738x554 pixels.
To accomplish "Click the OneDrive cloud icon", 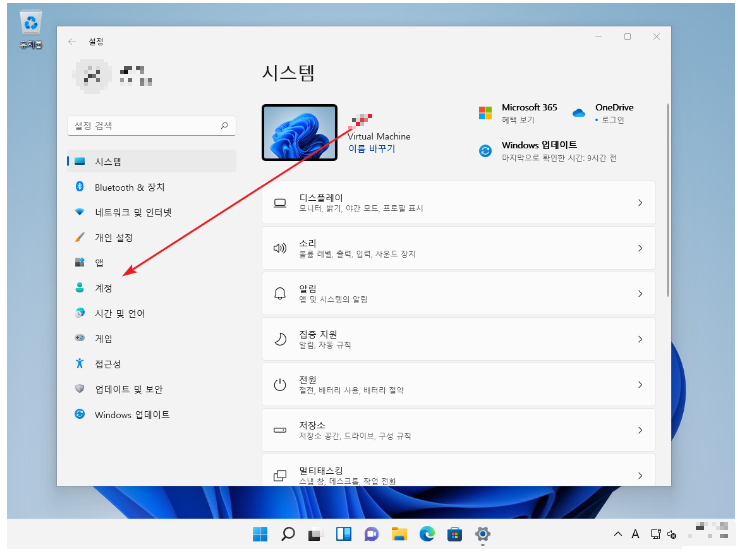I will tap(578, 113).
